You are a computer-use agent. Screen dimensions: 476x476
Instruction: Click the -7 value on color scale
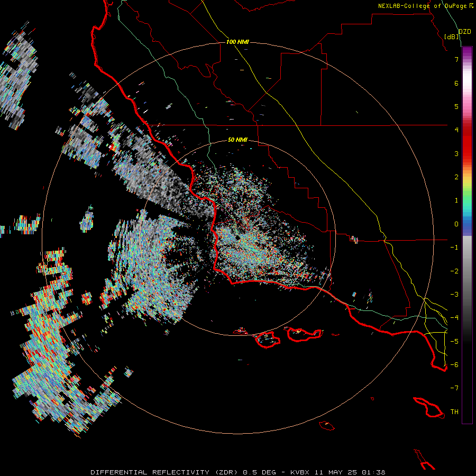click(454, 388)
